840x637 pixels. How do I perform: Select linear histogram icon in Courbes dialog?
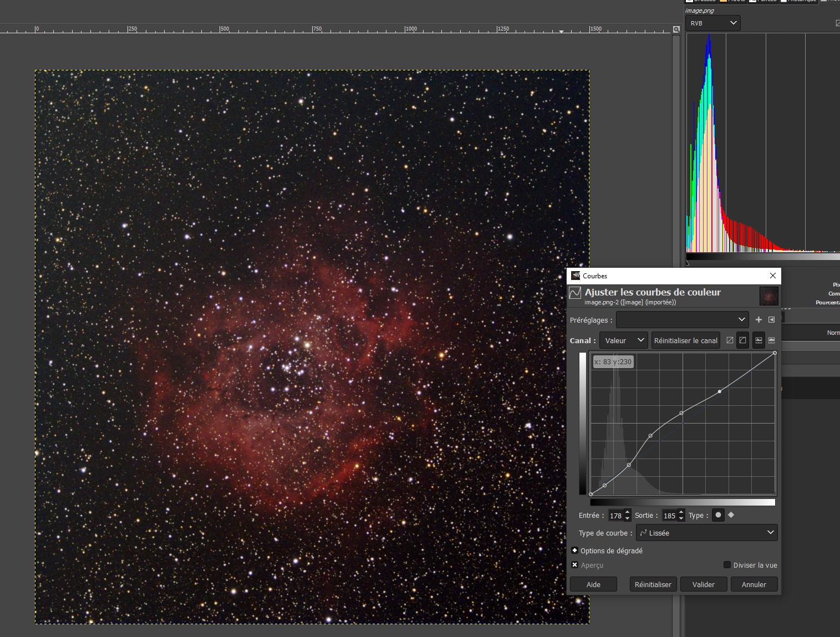click(758, 340)
